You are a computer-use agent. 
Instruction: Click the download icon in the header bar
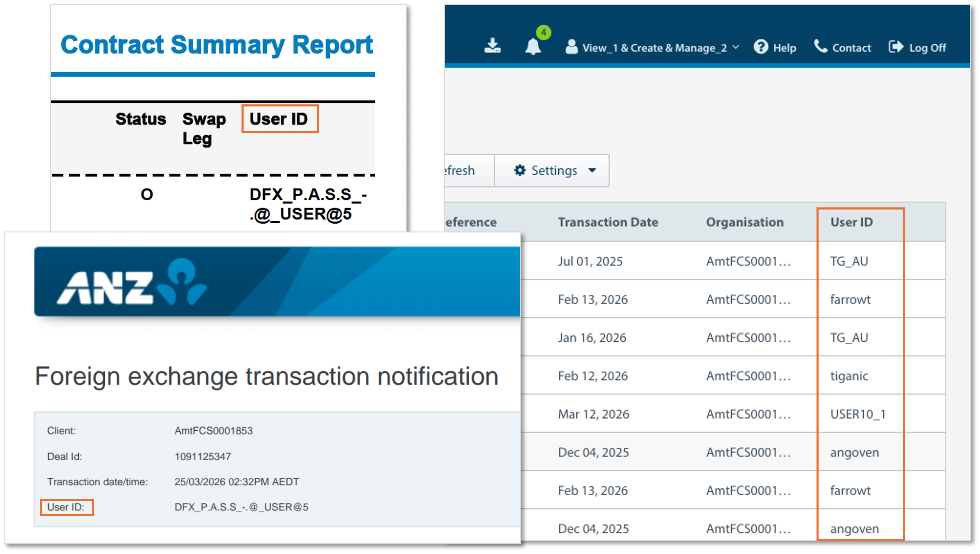492,45
